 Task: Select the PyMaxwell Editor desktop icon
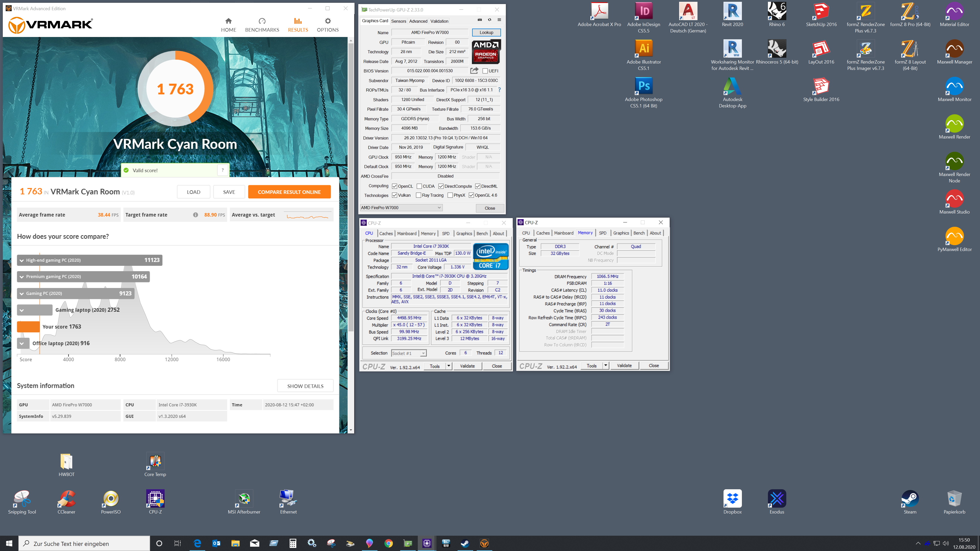[954, 240]
